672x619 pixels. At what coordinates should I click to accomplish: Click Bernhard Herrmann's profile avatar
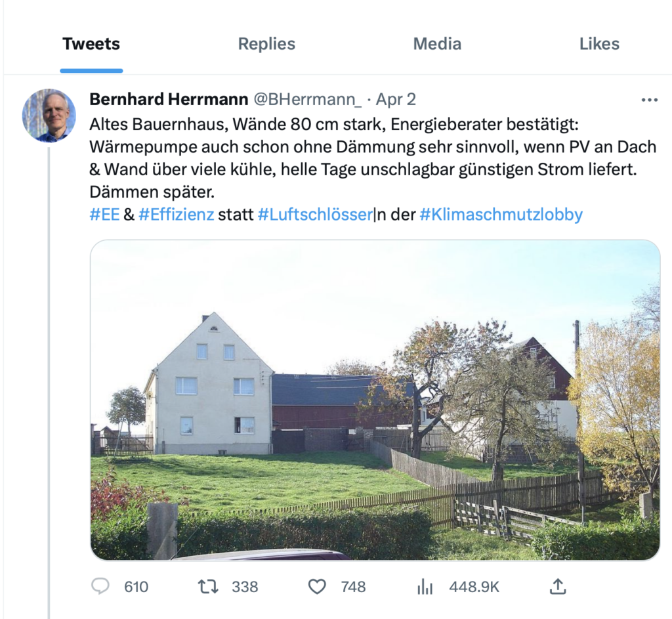click(49, 116)
